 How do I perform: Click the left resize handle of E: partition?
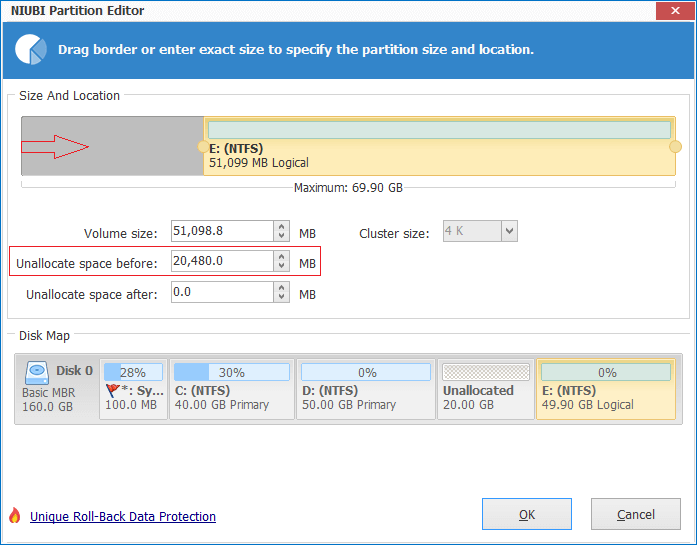[x=203, y=147]
